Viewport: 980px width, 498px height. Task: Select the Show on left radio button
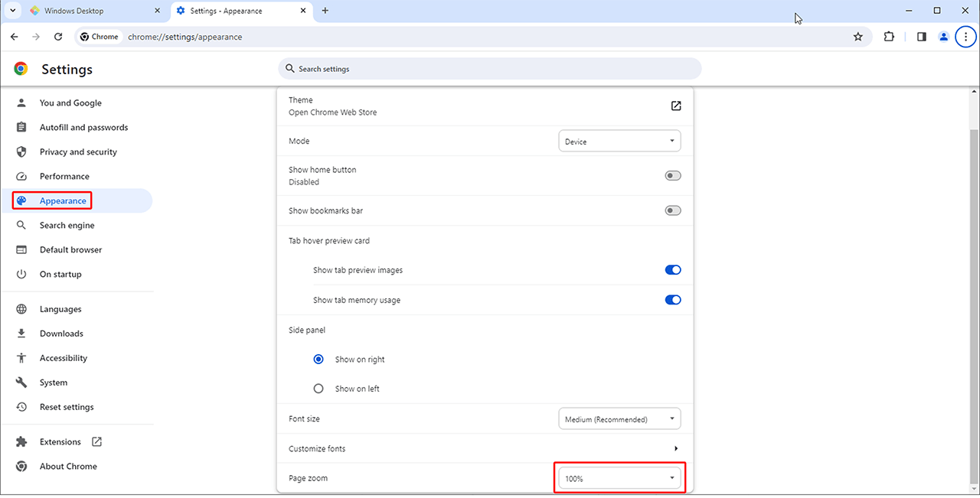[318, 389]
